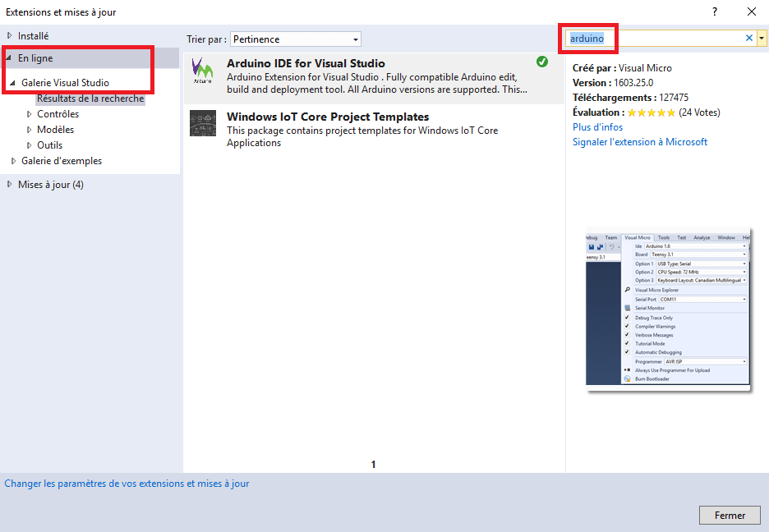Open the search box history dropdown arrow
The image size is (769, 532).
[762, 38]
